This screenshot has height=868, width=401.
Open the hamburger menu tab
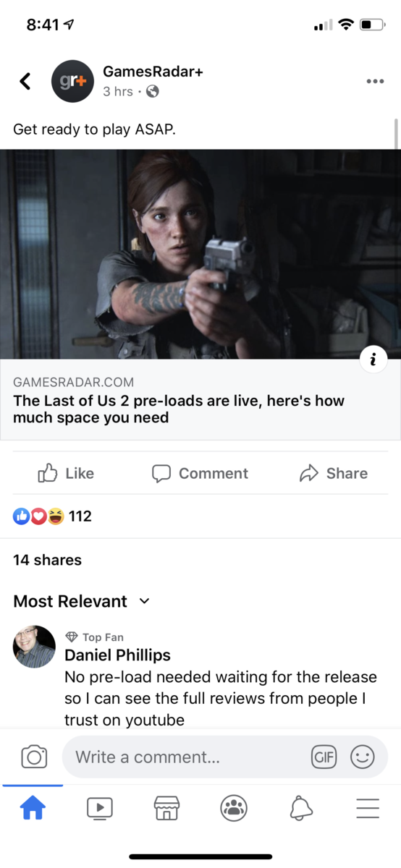[x=368, y=808]
